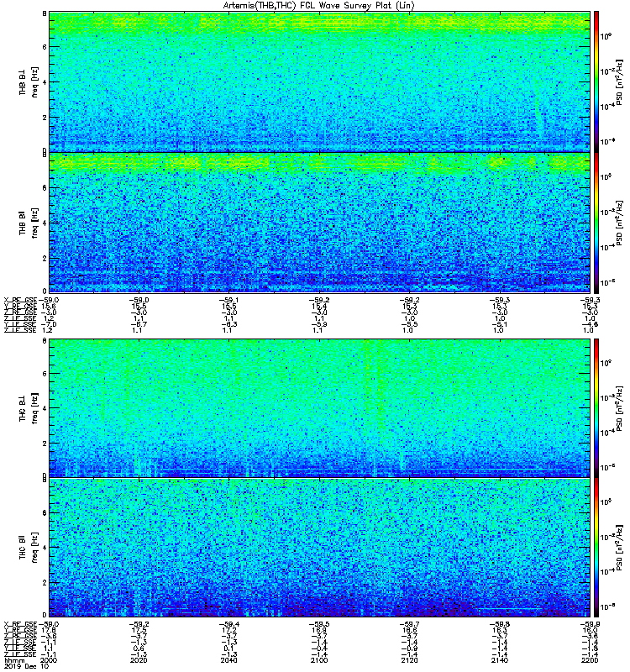Click the '2200' time tick label
This screenshot has height=672, width=630.
590,660
